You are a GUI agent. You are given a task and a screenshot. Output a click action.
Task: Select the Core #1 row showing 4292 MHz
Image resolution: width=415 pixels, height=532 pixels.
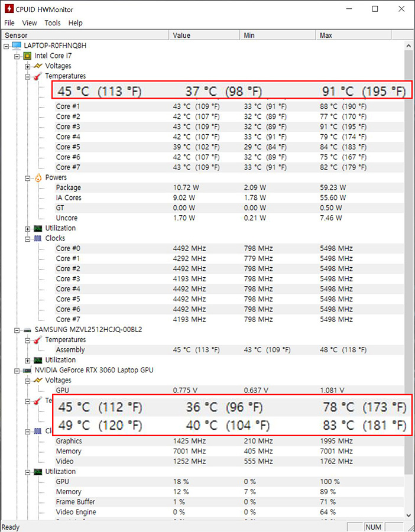click(229, 258)
